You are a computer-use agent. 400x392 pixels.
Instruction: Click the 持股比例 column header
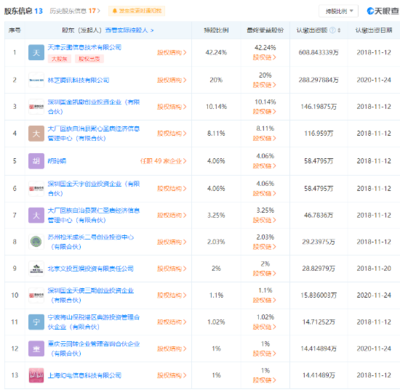[x=216, y=30]
